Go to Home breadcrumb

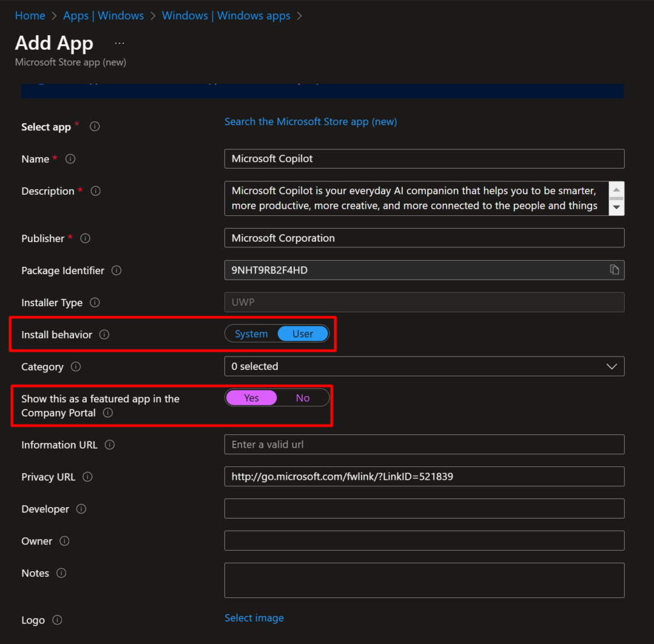coord(30,15)
